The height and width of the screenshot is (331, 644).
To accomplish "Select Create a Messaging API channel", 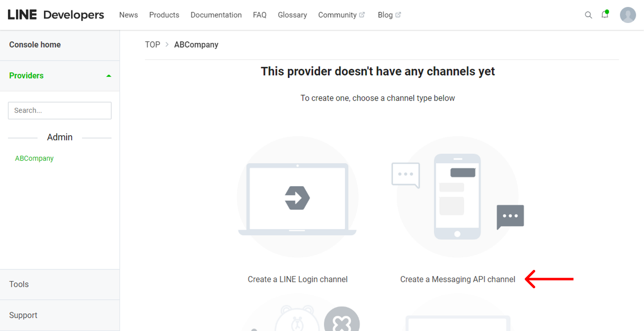I will 457,279.
